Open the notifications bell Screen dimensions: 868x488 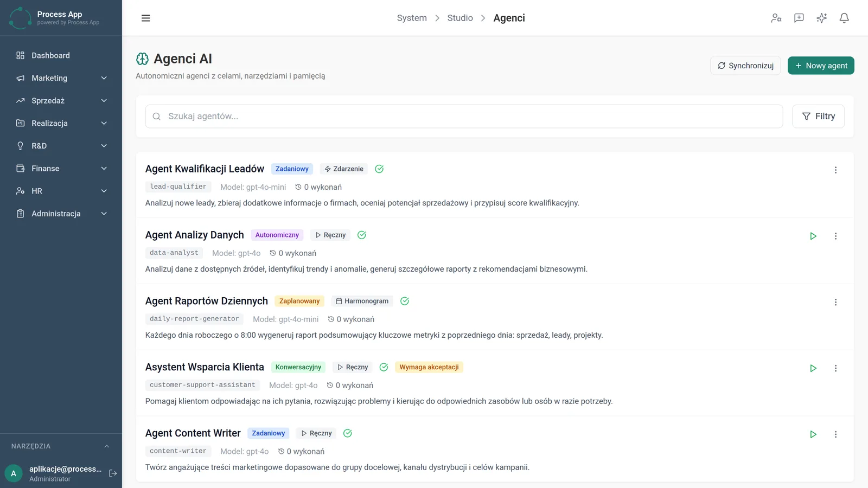844,18
